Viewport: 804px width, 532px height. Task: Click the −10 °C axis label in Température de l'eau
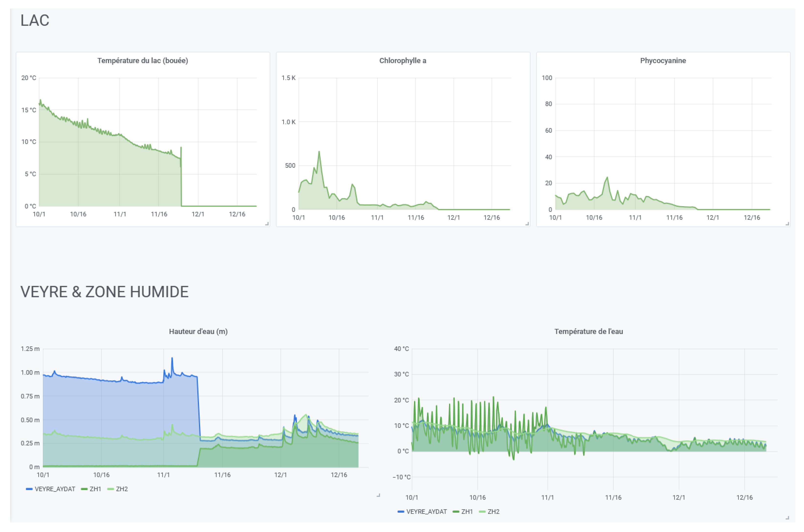click(402, 477)
